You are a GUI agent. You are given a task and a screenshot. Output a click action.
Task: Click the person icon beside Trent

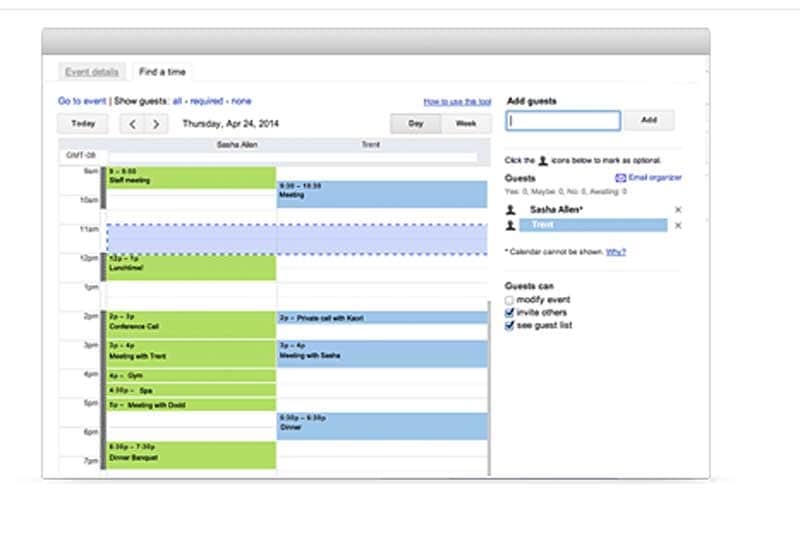pyautogui.click(x=511, y=226)
